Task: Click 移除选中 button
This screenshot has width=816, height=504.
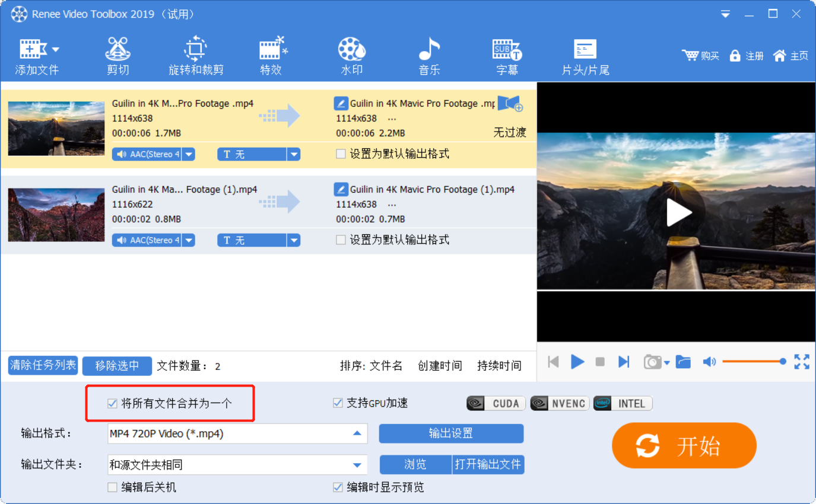Action: (x=118, y=366)
